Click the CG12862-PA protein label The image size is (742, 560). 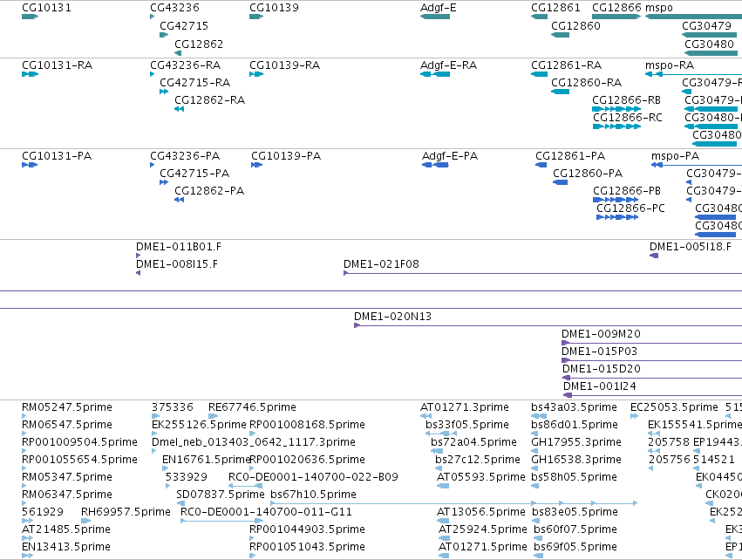[209, 191]
